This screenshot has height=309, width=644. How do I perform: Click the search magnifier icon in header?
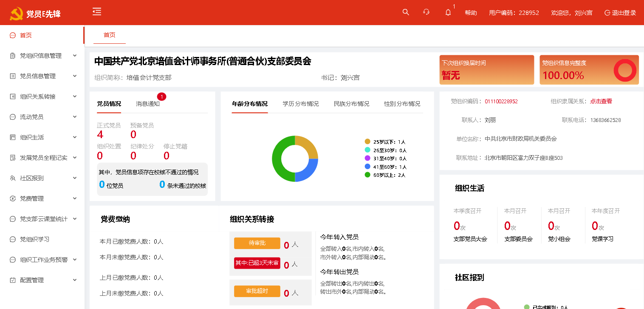(406, 12)
